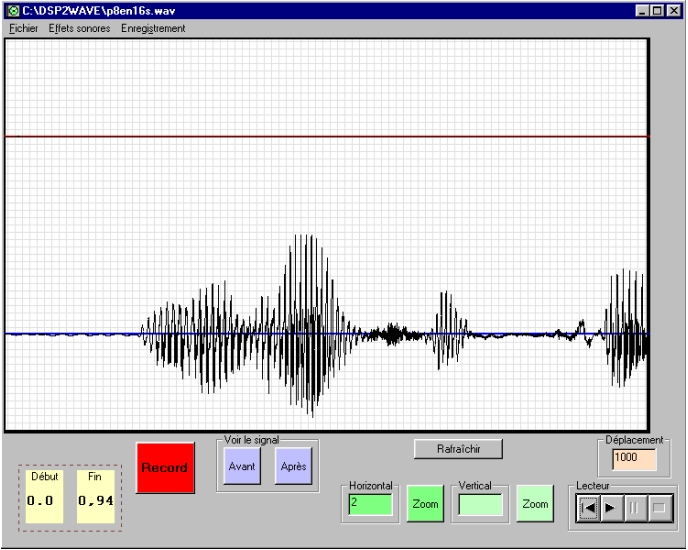
Task: Maximize the p8en16s.wav window
Action: pos(657,11)
